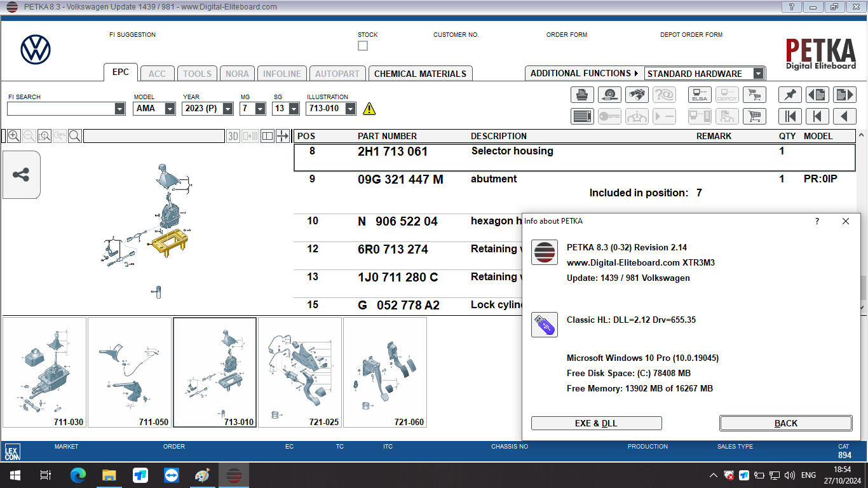Screen dimensions: 868x488
Task: Click the divider arrows icon
Action: point(283,136)
